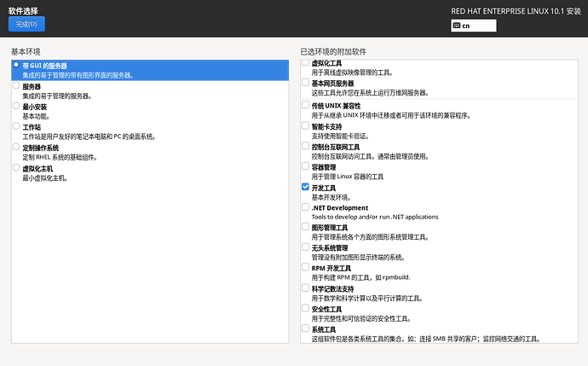Select the 工作站 environment radio
This screenshot has width=588, height=366.
pos(16,126)
